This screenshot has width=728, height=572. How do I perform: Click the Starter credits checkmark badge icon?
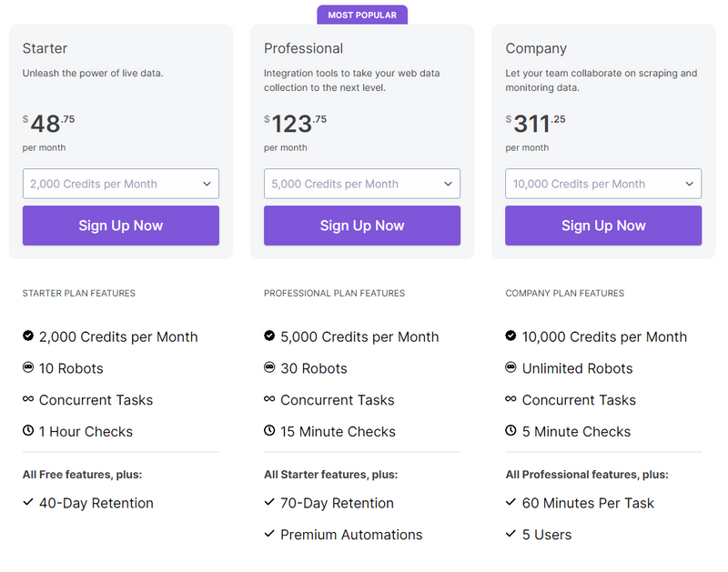[x=28, y=336]
